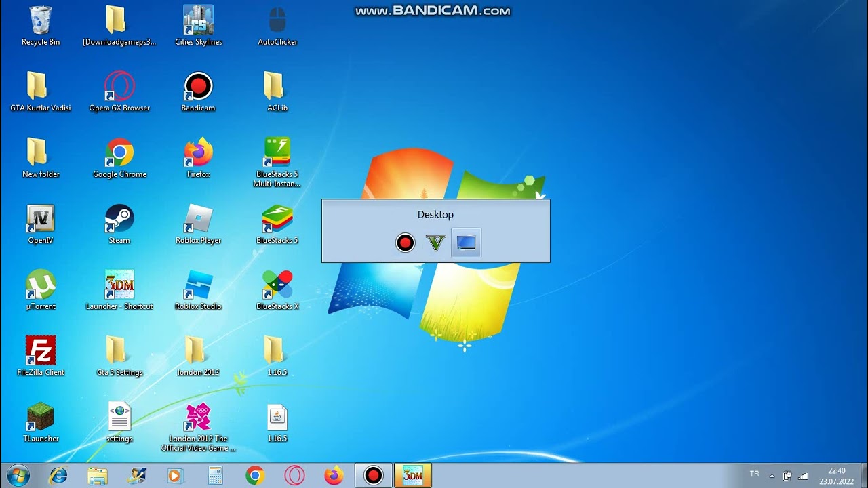Select the Firefox shortcut on the desktop

pos(198,159)
